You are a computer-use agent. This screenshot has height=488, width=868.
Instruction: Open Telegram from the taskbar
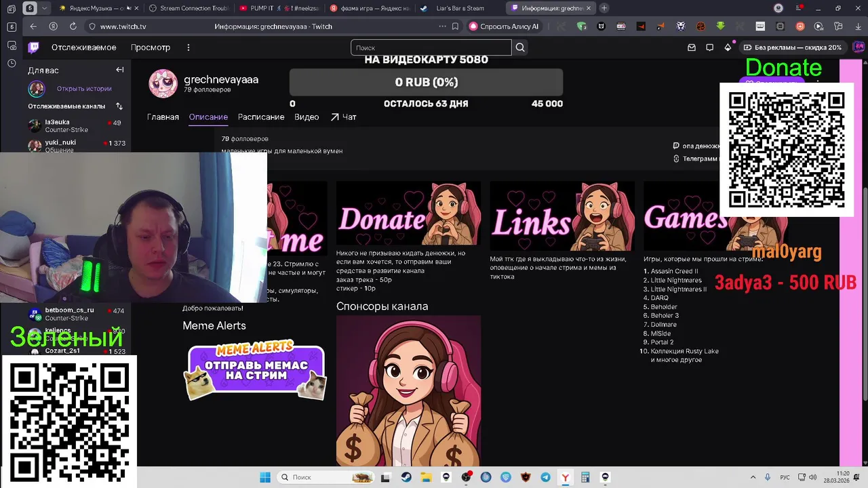point(545,477)
